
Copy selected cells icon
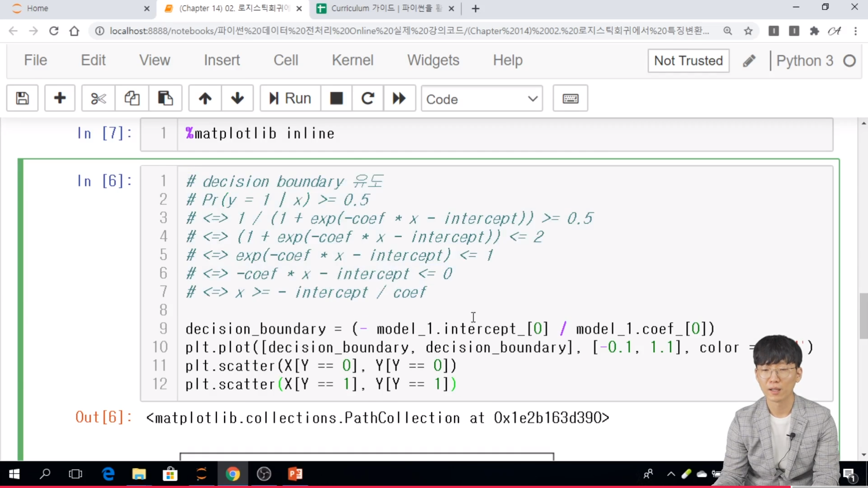tap(132, 98)
